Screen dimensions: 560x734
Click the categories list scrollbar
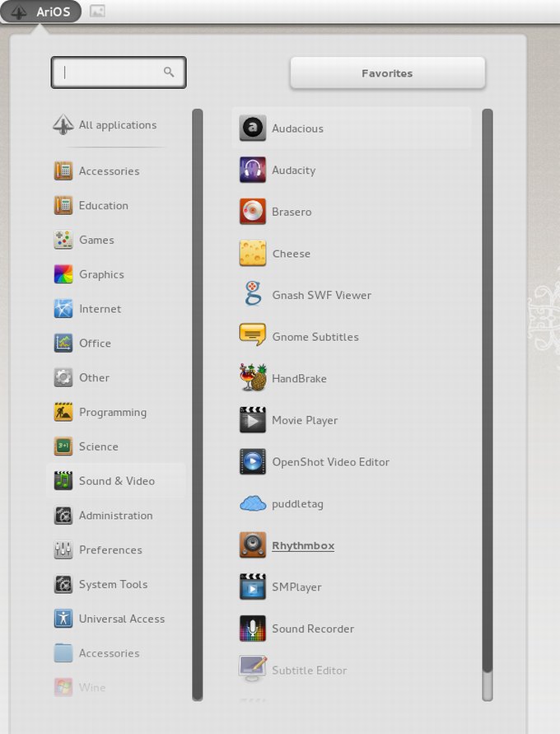click(198, 405)
